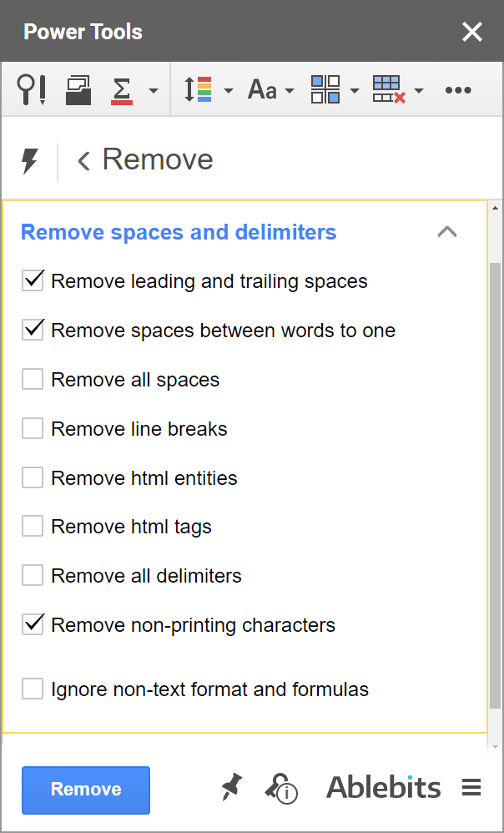504x833 pixels.
Task: Check the Ignore non-text format and formulas option
Action: click(32, 688)
